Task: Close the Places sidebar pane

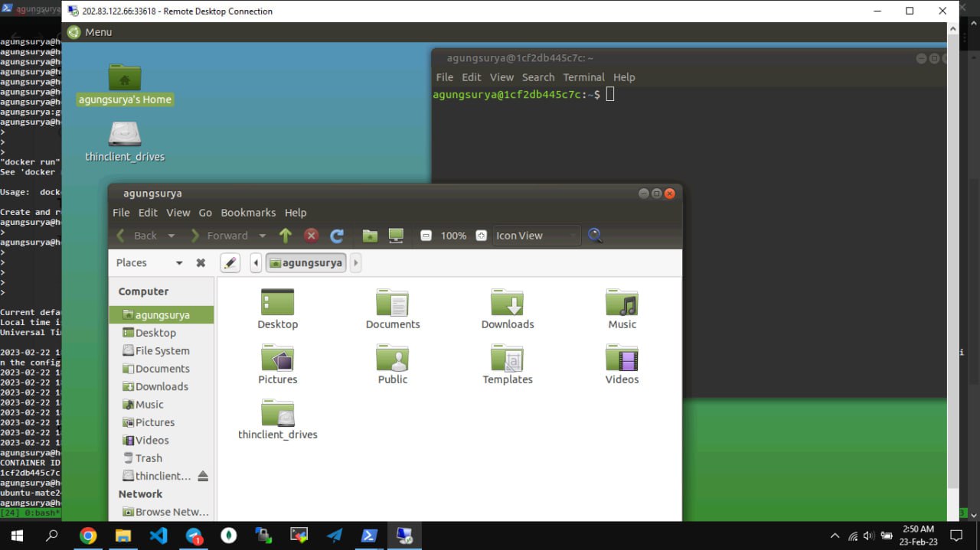Action: pos(201,263)
